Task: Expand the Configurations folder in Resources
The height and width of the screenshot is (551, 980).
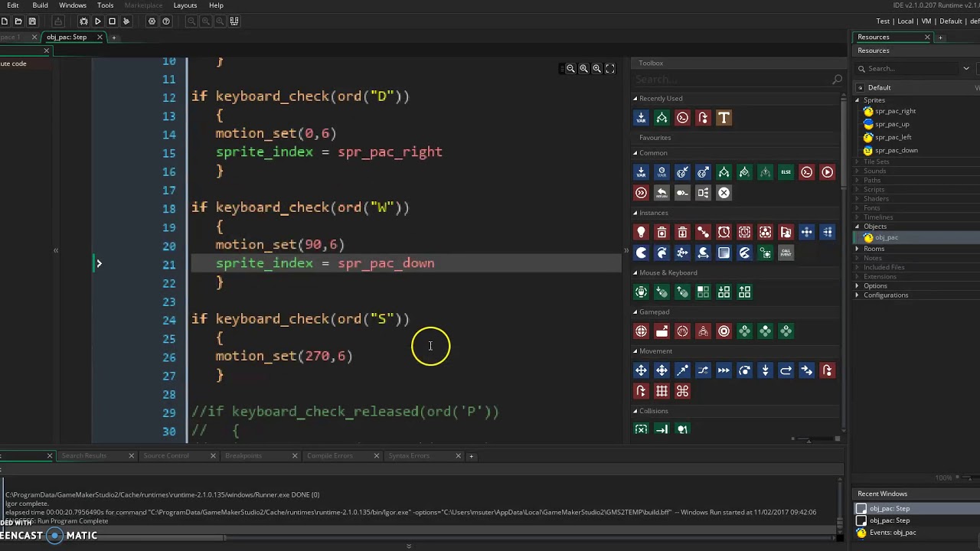Action: [857, 295]
